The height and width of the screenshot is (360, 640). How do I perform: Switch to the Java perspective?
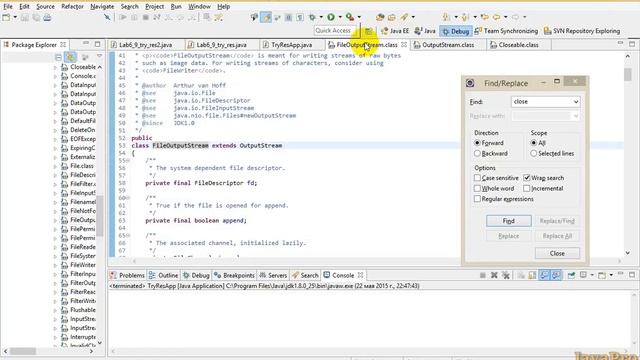pos(425,31)
